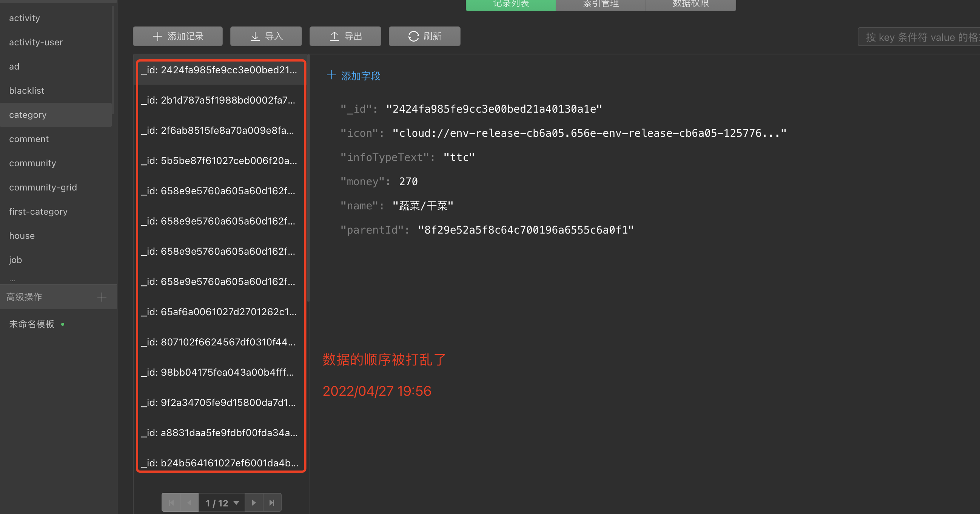
Task: Click the import download-arrow icon
Action: [255, 36]
